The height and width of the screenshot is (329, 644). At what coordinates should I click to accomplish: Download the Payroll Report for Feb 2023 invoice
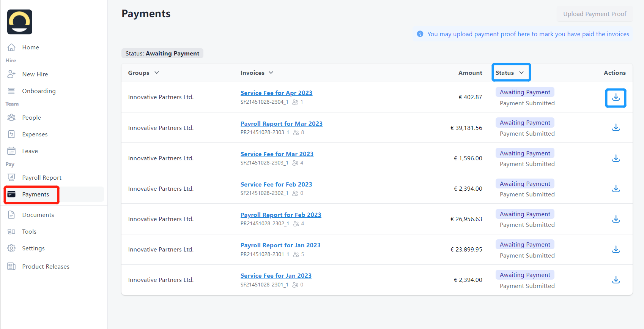[x=616, y=219]
